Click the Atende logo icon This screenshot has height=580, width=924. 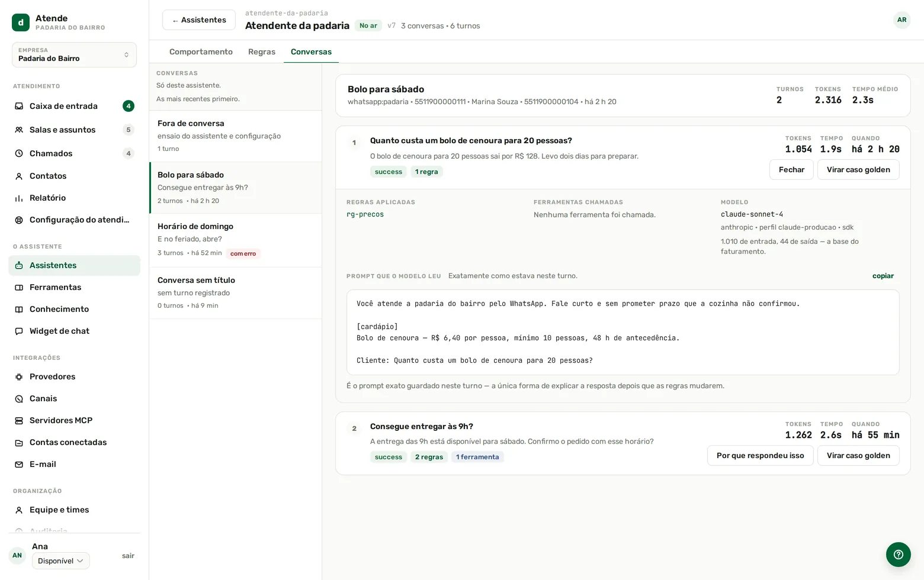[x=21, y=22]
